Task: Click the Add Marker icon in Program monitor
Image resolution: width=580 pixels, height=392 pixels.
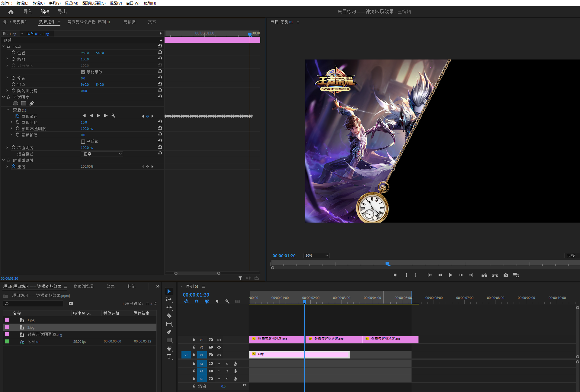Action: 395,275
